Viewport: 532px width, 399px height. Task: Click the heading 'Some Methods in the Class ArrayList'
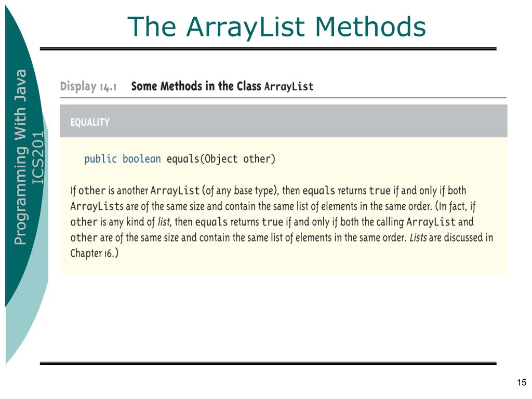tap(222, 86)
